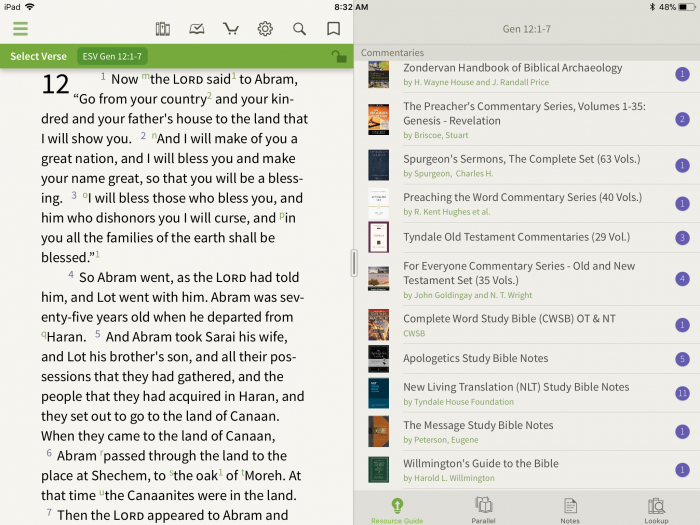Image resolution: width=700 pixels, height=525 pixels.
Task: Tap count badge 3 for Tyndale Commentaries
Action: click(x=682, y=238)
